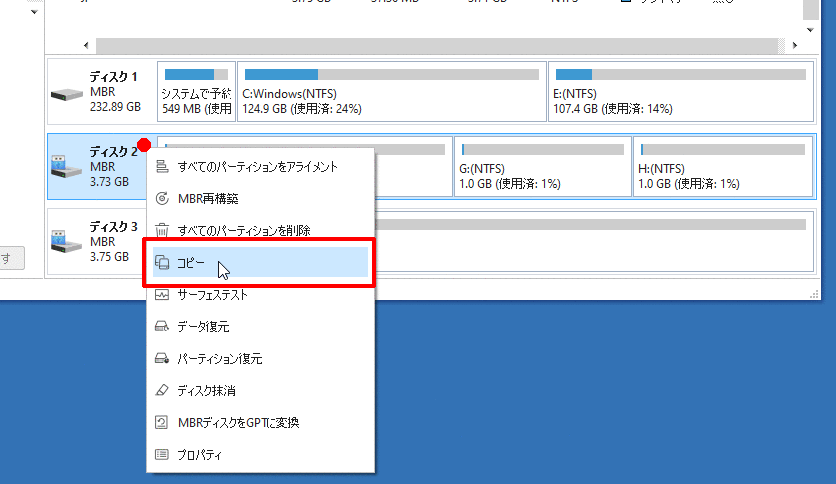Click the Properties icon in context menu
The height and width of the screenshot is (484, 836).
162,455
